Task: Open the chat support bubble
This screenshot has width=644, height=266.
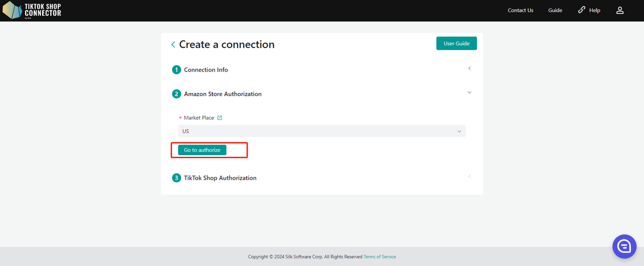Action: coord(624,246)
